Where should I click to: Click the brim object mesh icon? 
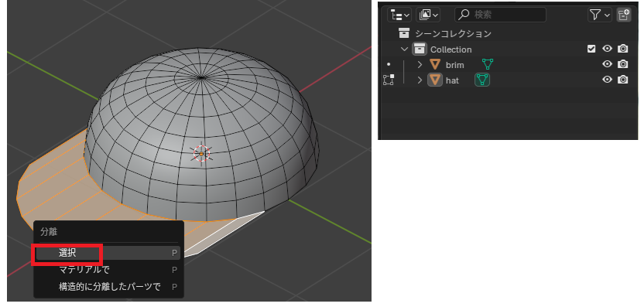(434, 64)
